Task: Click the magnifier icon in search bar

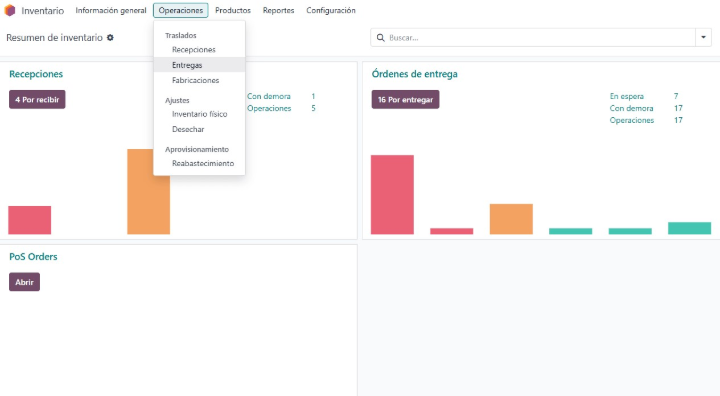Action: [381, 38]
